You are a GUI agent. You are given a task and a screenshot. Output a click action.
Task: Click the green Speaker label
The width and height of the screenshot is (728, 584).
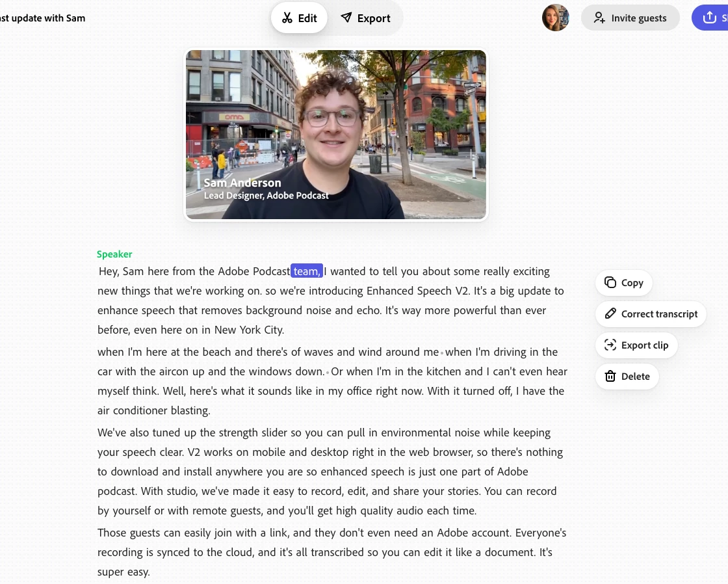114,254
